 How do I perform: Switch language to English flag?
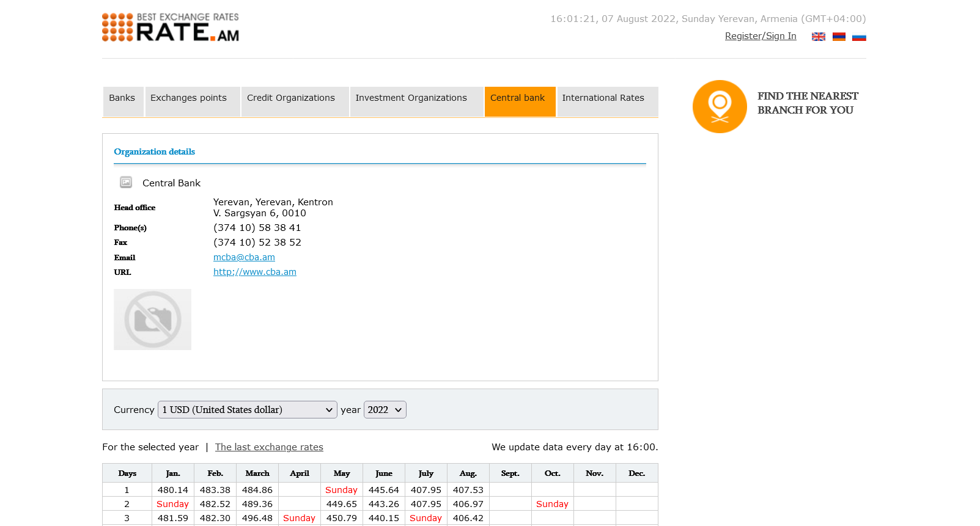pos(818,37)
